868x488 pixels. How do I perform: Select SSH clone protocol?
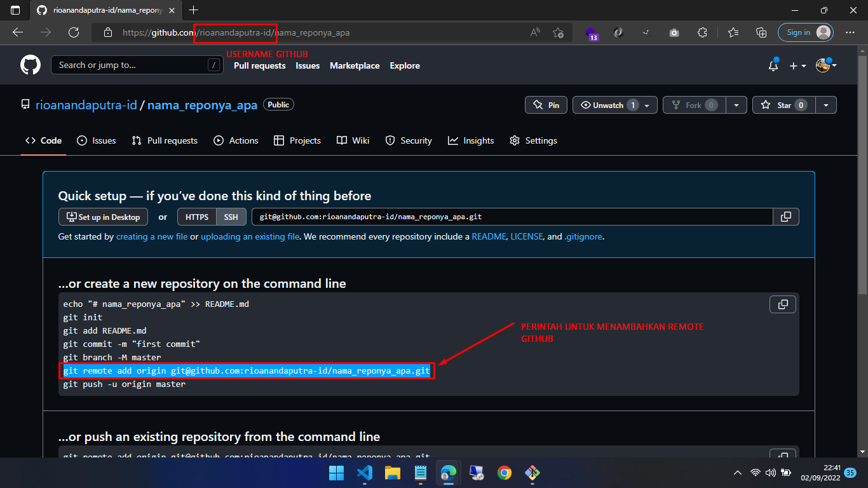(231, 217)
